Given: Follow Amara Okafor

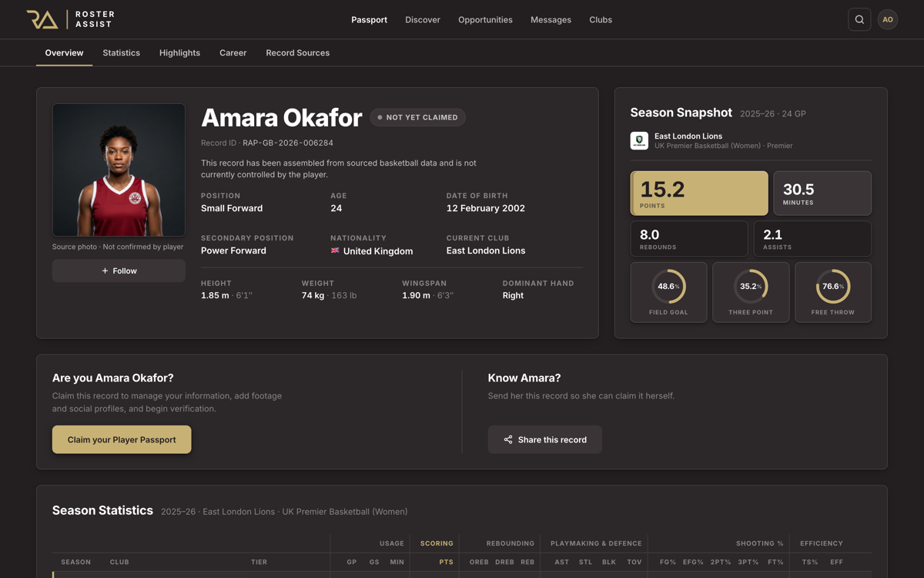Looking at the screenshot, I should tap(119, 271).
